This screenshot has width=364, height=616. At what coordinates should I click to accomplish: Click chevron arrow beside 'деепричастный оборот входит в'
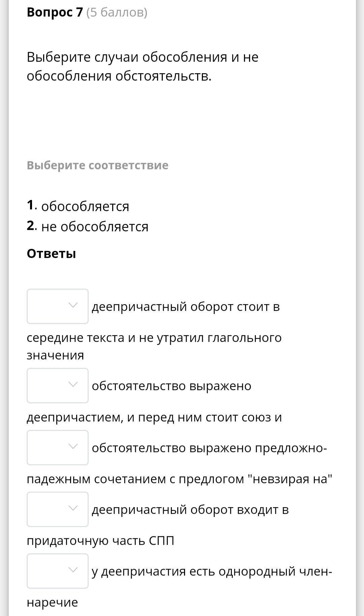tap(73, 508)
